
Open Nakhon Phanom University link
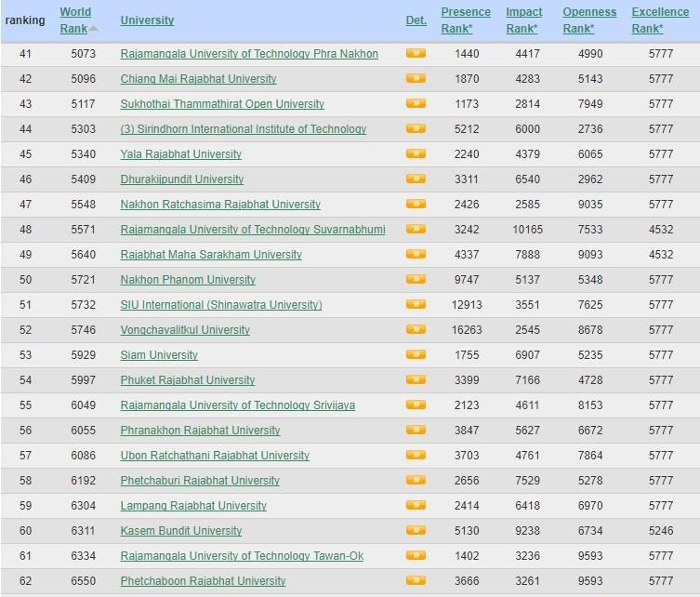point(188,280)
